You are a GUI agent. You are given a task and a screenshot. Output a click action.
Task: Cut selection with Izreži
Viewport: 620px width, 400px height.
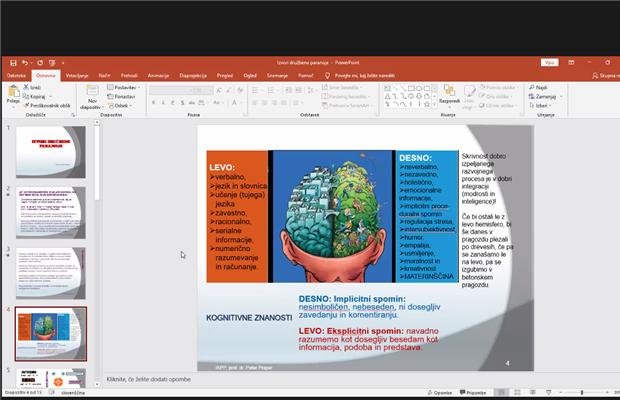(32, 87)
